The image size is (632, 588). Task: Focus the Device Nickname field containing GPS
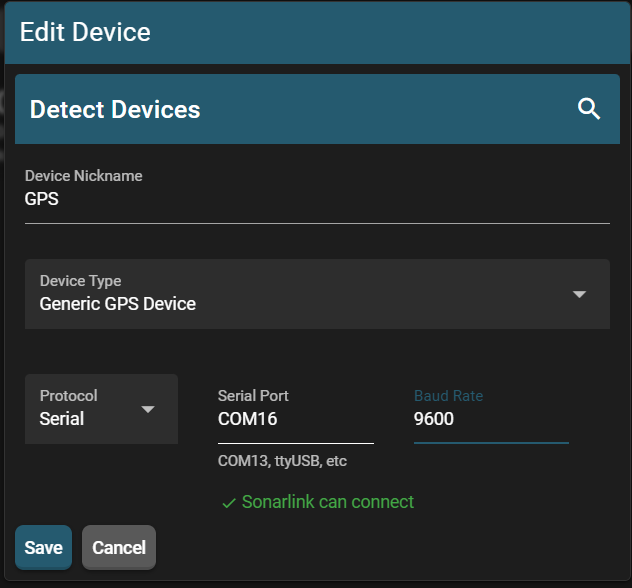[x=316, y=199]
